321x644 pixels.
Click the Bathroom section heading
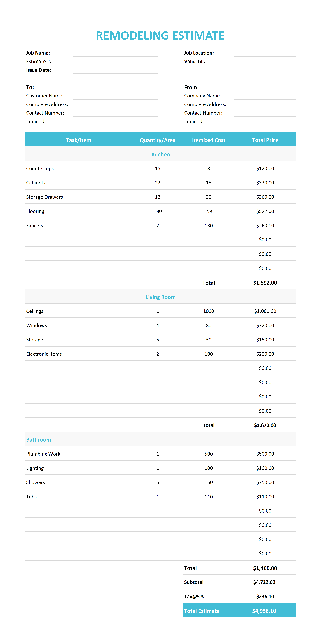39,440
